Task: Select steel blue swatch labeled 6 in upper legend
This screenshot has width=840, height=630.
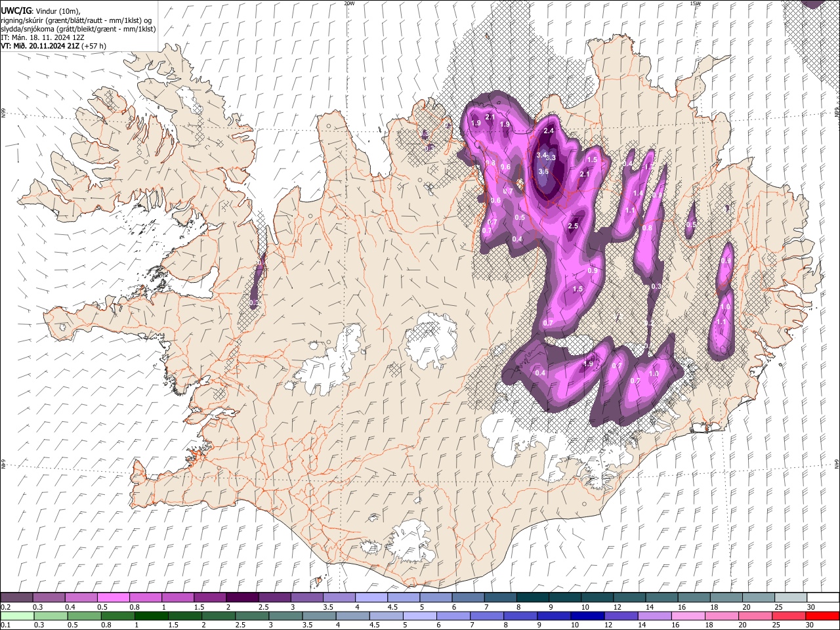Action: (468, 598)
